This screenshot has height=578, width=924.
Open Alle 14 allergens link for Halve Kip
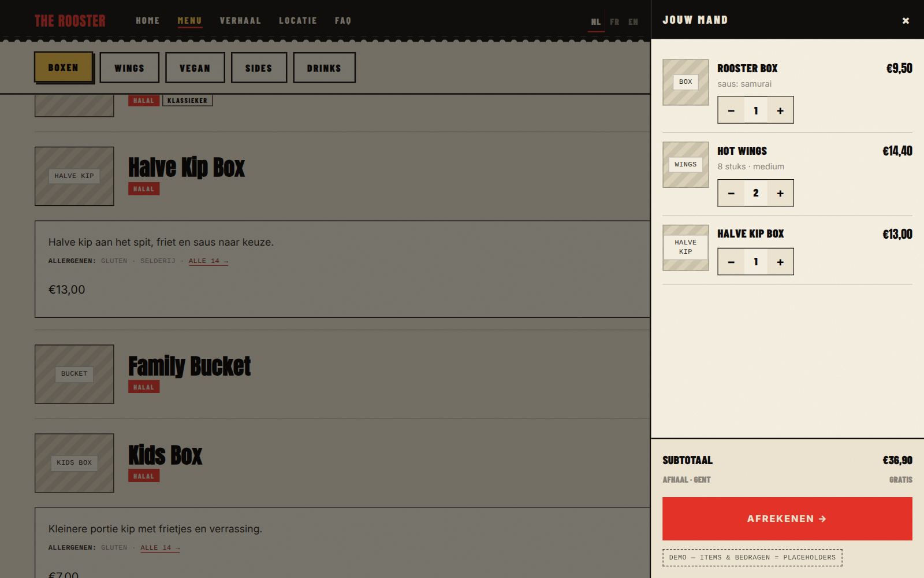click(x=208, y=261)
